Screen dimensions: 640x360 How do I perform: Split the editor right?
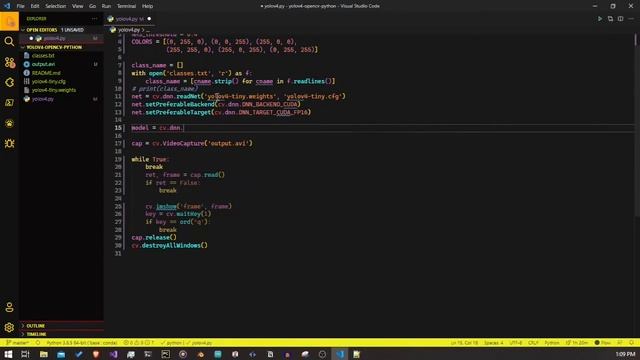(x=620, y=19)
